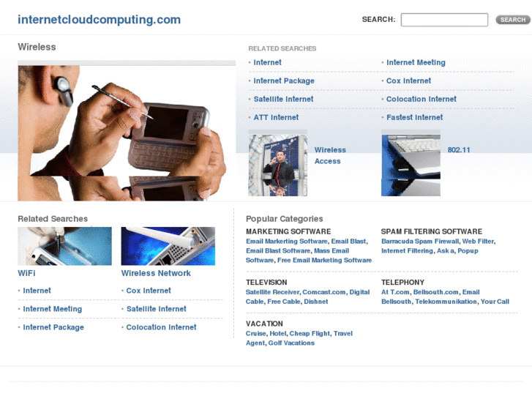
Task: Click the WiFi device thumbnail image
Action: pos(64,246)
